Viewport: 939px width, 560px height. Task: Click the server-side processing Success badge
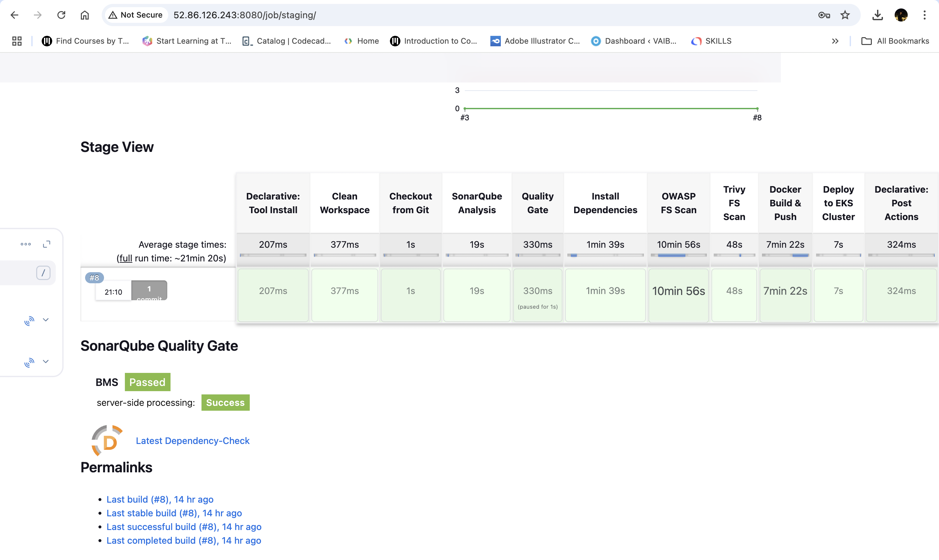tap(225, 402)
